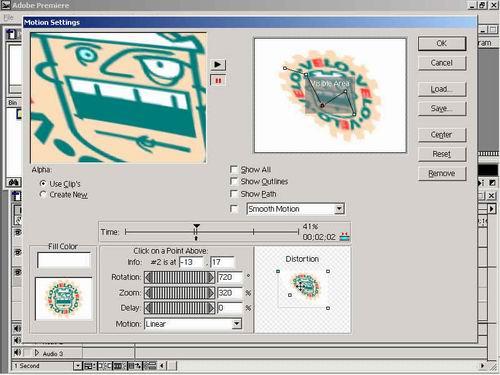Click the Zoom value input field
This screenshot has width=500, height=375.
click(x=230, y=293)
